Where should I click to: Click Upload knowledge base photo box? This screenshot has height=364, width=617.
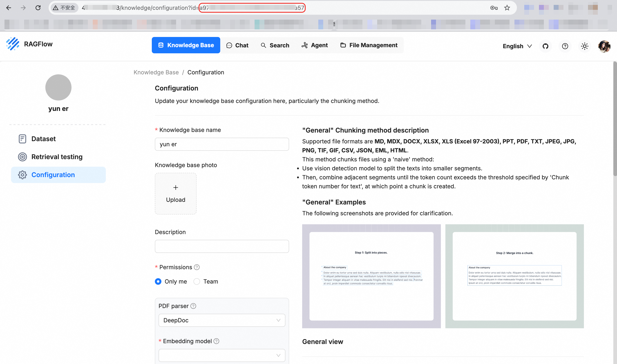(x=175, y=193)
